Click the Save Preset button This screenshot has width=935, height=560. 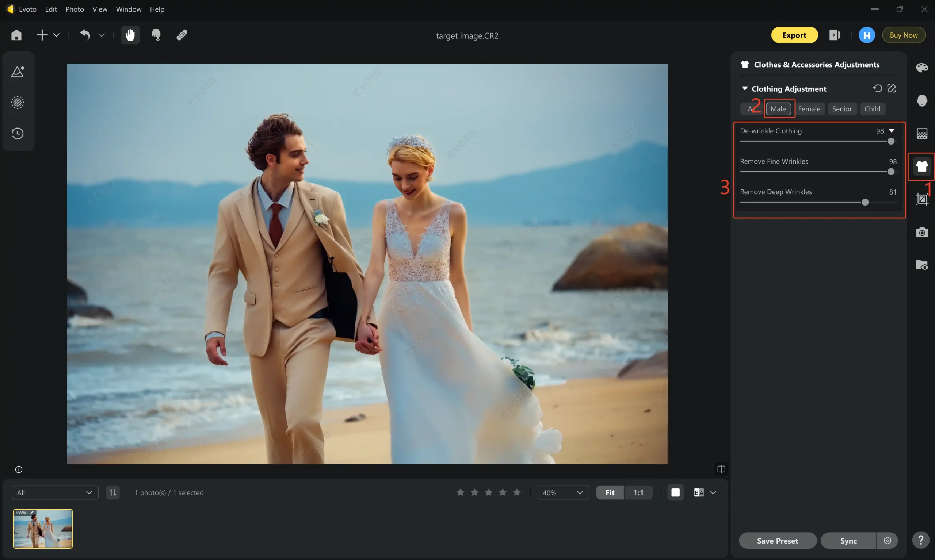pyautogui.click(x=777, y=541)
